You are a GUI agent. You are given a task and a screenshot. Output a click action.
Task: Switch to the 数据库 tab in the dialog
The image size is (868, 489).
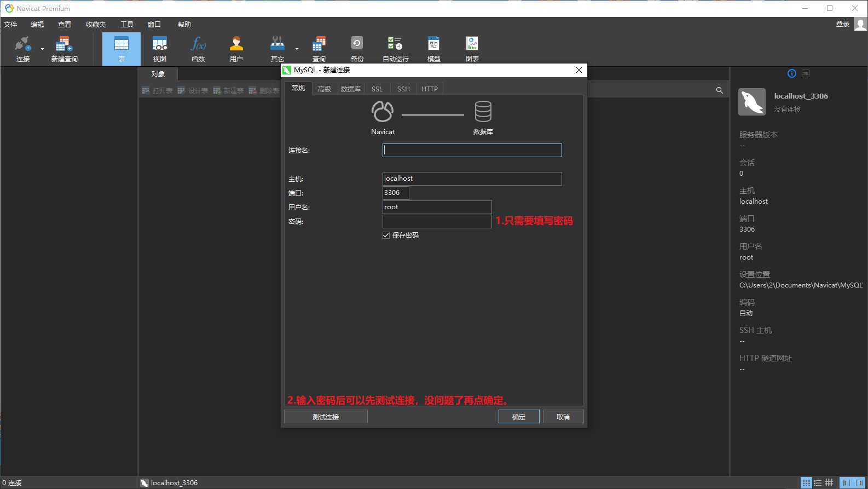351,89
